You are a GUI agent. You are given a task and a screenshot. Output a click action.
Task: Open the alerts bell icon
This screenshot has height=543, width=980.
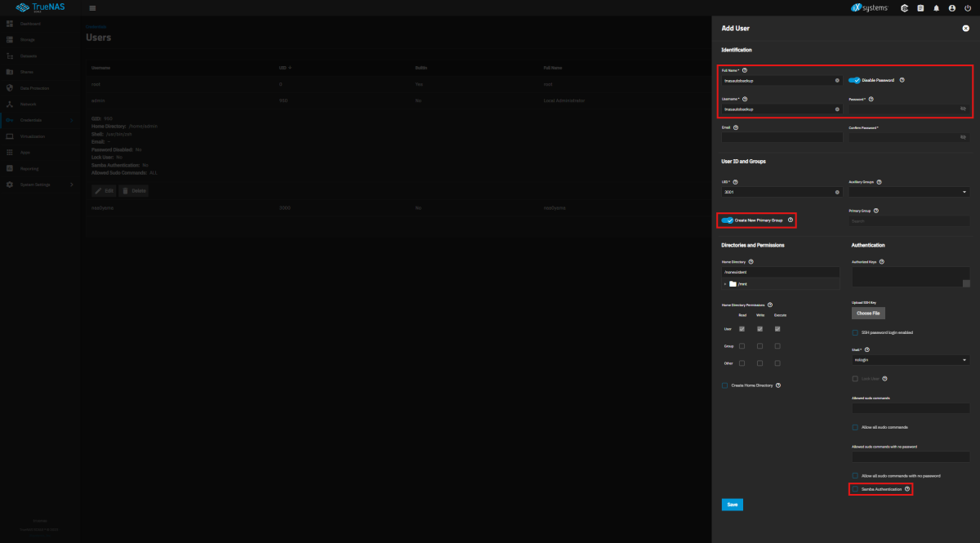(x=937, y=8)
